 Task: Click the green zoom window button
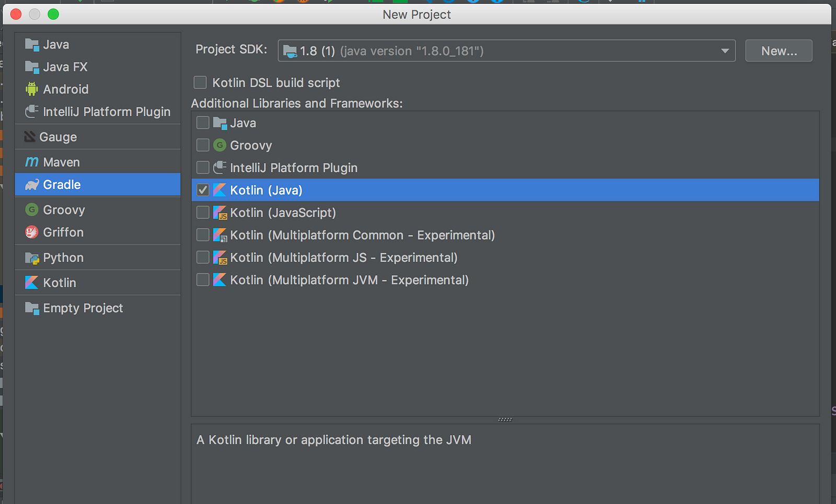(x=53, y=14)
